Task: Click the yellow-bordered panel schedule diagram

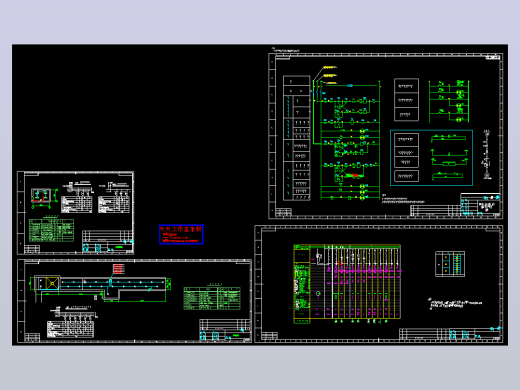Action: pos(347,284)
